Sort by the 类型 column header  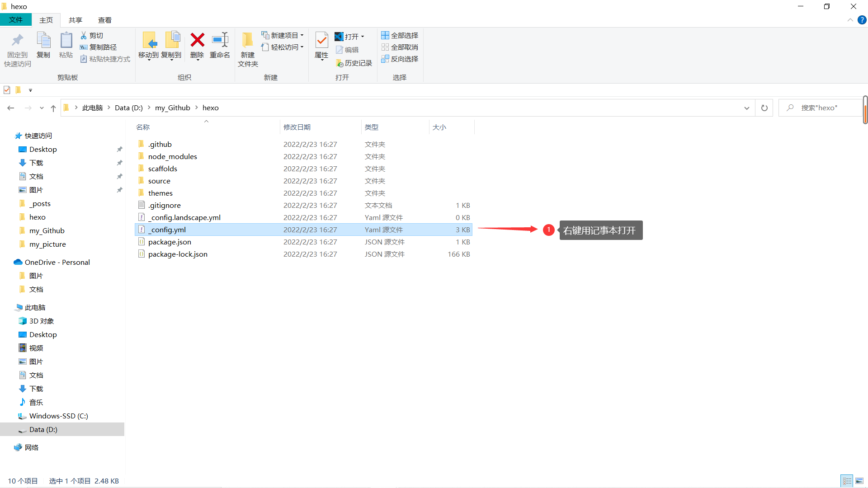(x=396, y=127)
